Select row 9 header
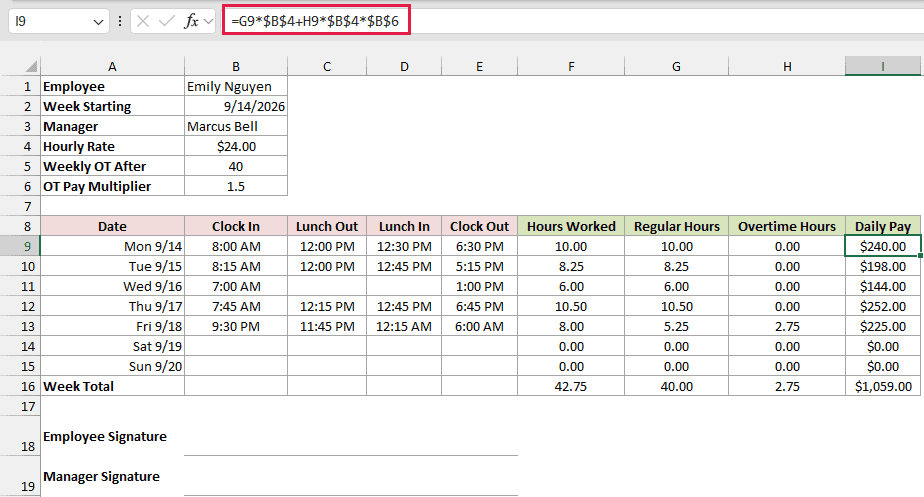This screenshot has height=497, width=924. (x=20, y=246)
